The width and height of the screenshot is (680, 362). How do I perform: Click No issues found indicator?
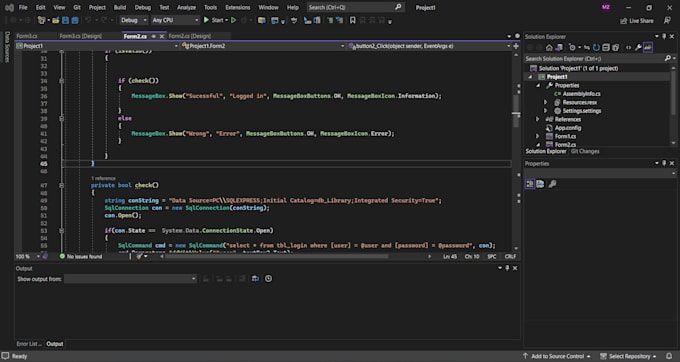(81, 257)
